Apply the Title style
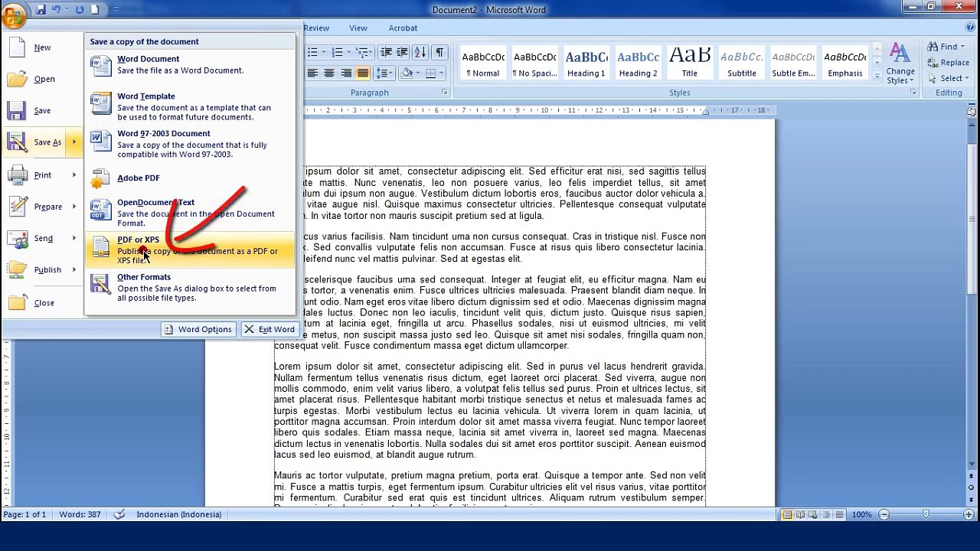 (690, 64)
